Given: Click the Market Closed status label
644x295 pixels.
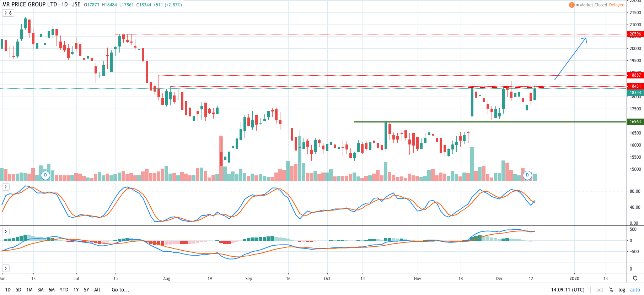Looking at the screenshot, I should click(x=593, y=5).
